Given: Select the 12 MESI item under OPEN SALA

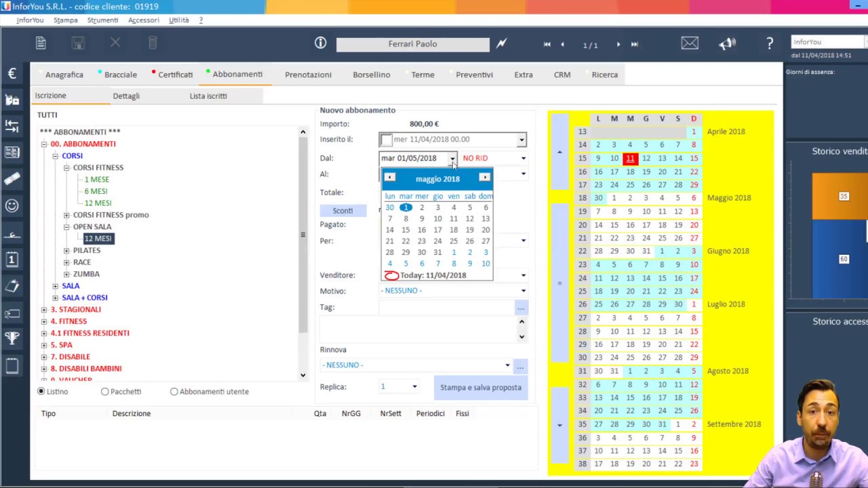Looking at the screenshot, I should coord(98,239).
